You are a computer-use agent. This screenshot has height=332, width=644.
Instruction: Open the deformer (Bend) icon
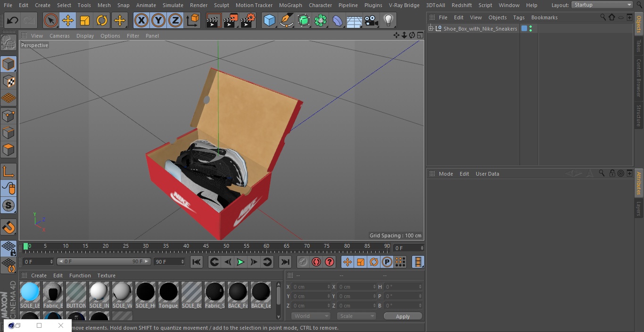click(338, 20)
